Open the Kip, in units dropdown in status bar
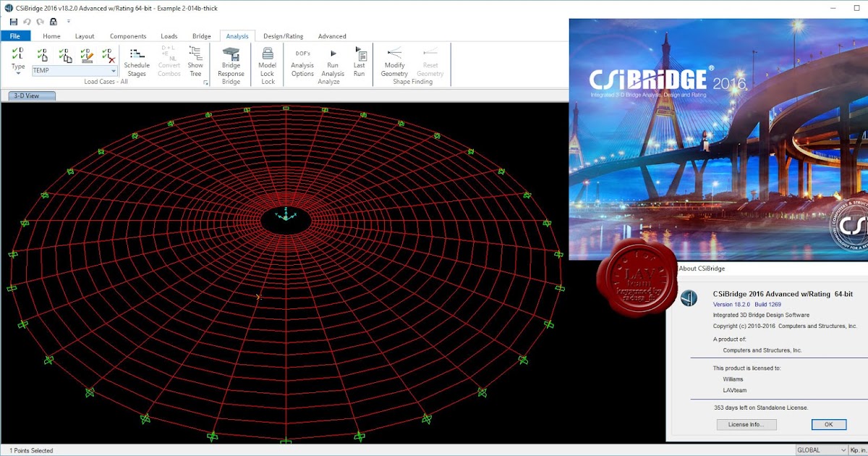The image size is (868, 456). 858,450
